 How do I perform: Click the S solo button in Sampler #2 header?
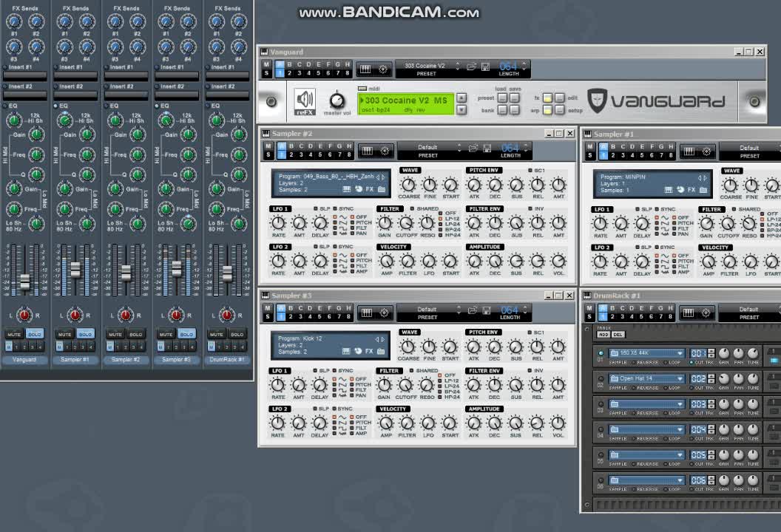pos(268,155)
